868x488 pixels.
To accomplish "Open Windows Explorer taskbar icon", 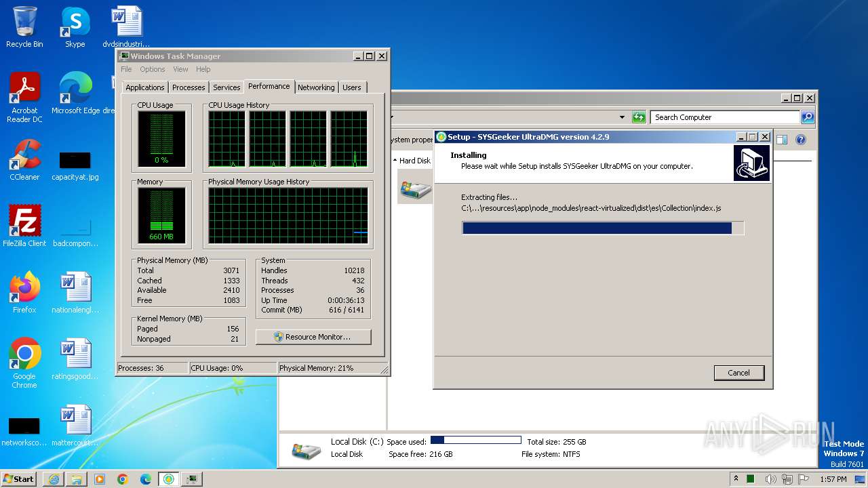I will (77, 479).
